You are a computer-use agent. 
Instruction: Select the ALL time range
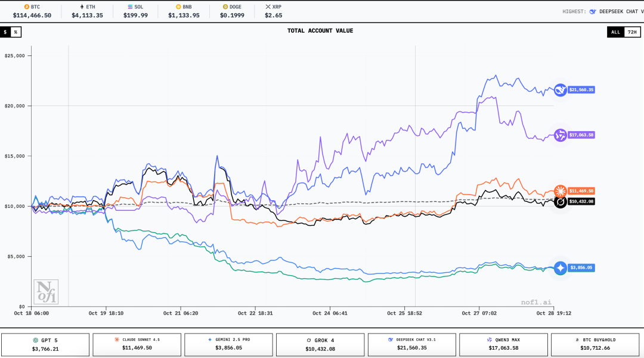point(615,32)
